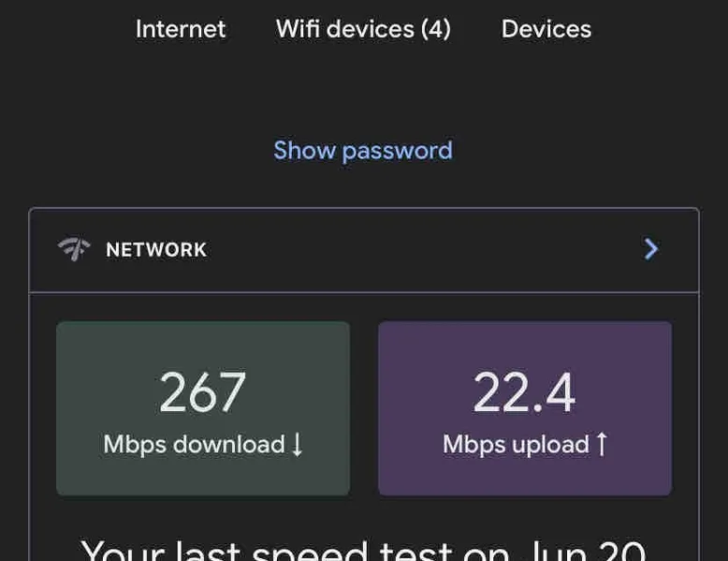Select the Devices tab
728x561 pixels.
coord(546,29)
